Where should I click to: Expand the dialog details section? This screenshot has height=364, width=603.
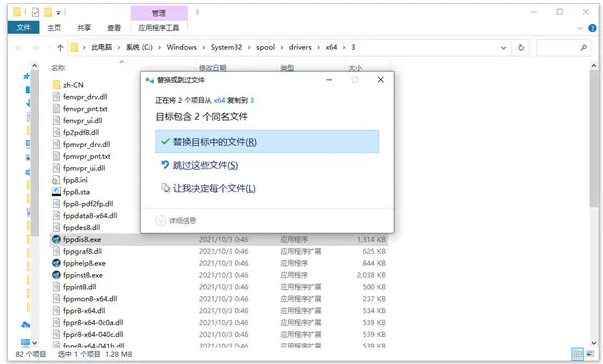[176, 221]
